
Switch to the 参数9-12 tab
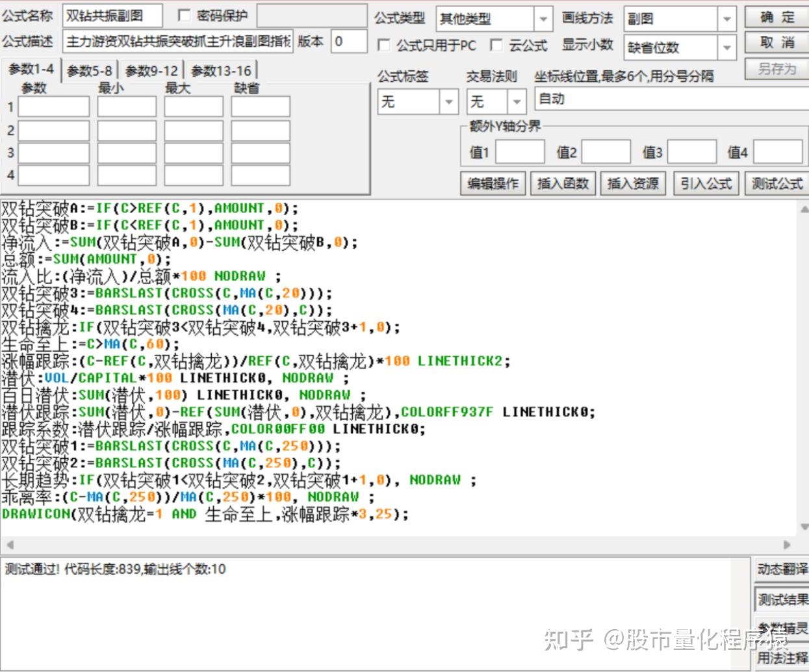151,71
